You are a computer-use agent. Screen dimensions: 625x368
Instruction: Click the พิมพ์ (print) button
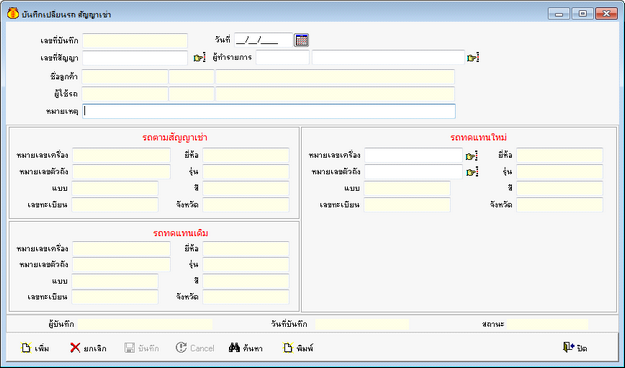point(298,348)
